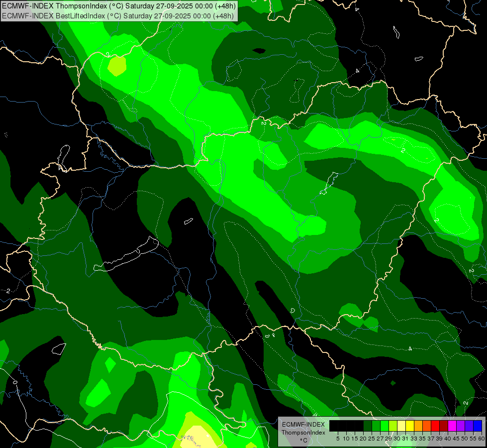Image resolution: width=487 pixels, height=448 pixels.
Task: Click the BestLiftedIndex title line at top
Action: 118,16
